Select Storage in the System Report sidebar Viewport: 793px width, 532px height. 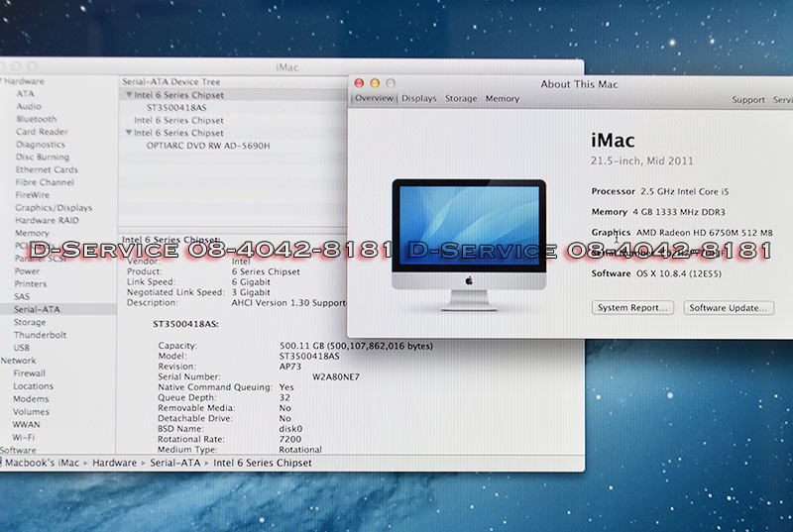[30, 322]
